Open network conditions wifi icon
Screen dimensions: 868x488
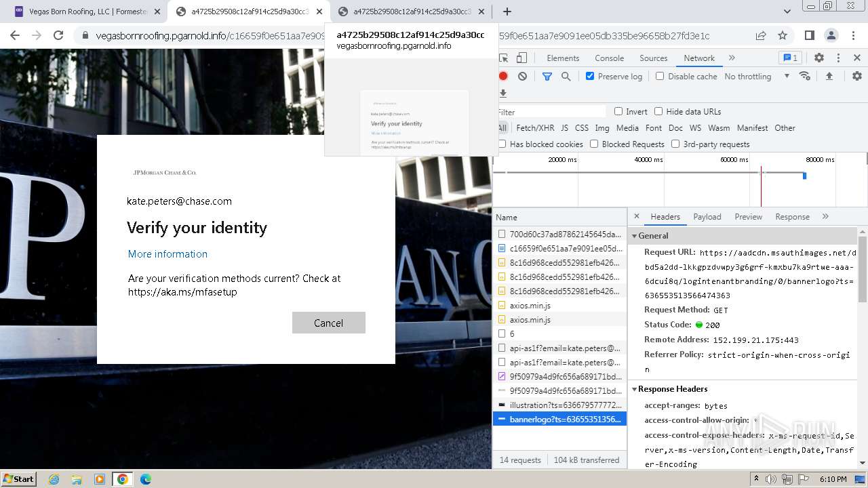point(805,76)
